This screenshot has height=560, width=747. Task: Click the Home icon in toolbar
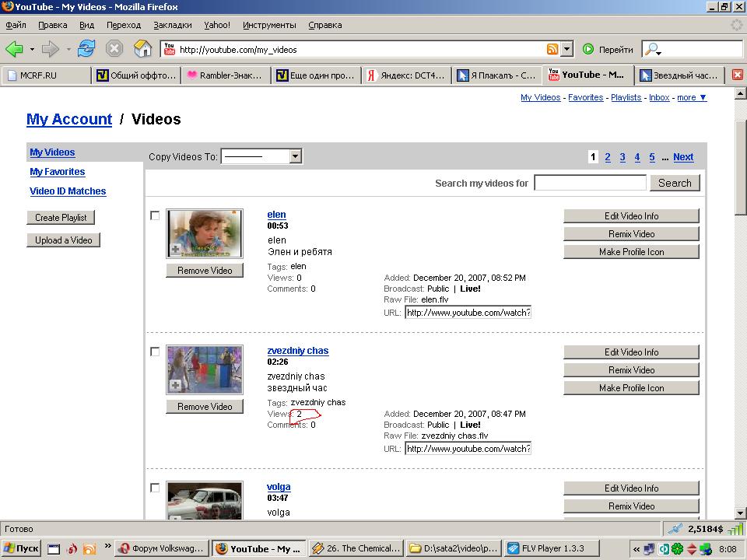click(142, 48)
